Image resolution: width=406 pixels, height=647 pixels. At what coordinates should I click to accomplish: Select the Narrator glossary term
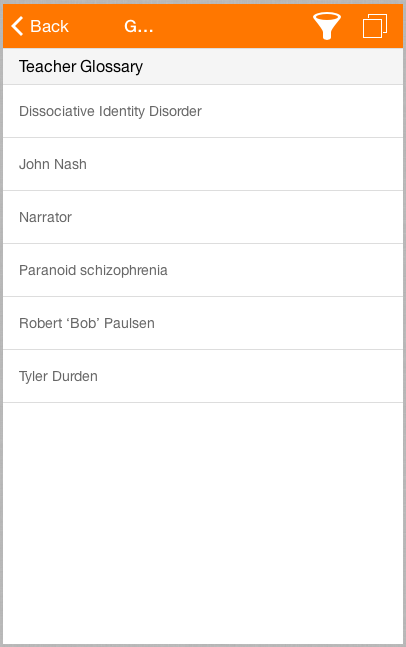203,217
